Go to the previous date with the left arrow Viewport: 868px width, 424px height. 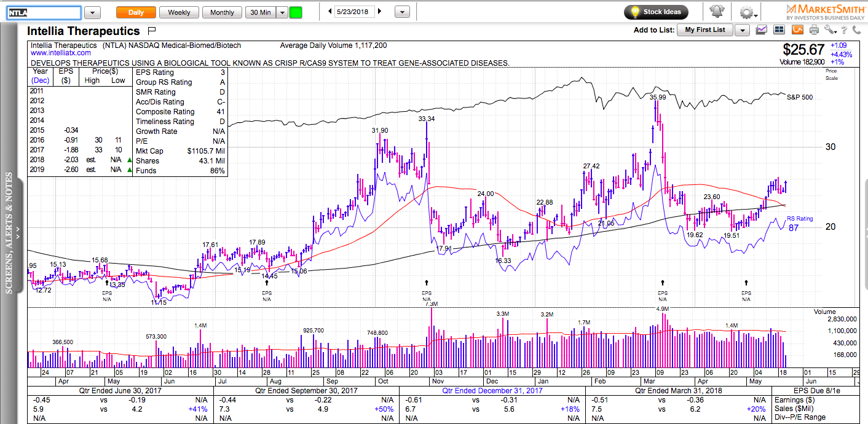pos(330,12)
